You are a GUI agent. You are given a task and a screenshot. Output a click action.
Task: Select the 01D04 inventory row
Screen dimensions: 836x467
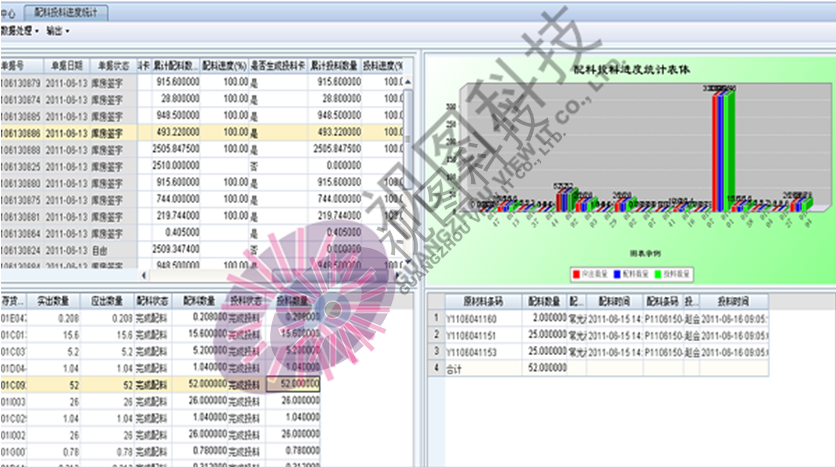(160, 368)
